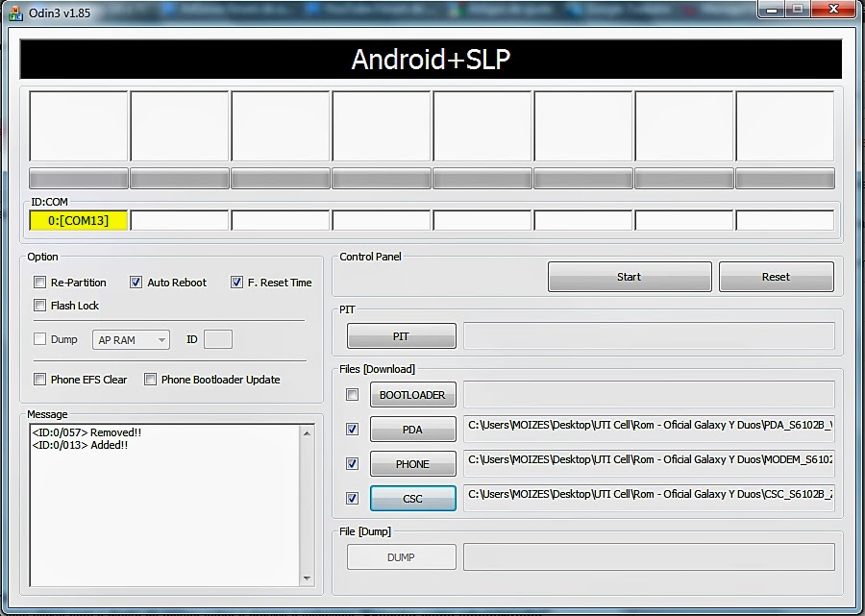Click the Message log scroll up arrow
This screenshot has width=865, height=616.
pos(307,433)
